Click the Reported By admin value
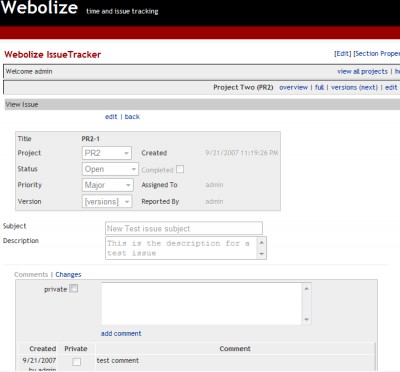 click(214, 201)
